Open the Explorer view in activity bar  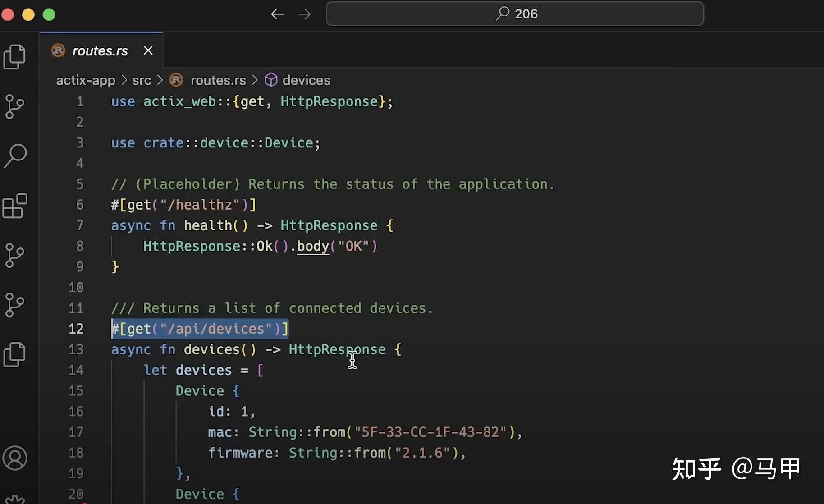(15, 57)
